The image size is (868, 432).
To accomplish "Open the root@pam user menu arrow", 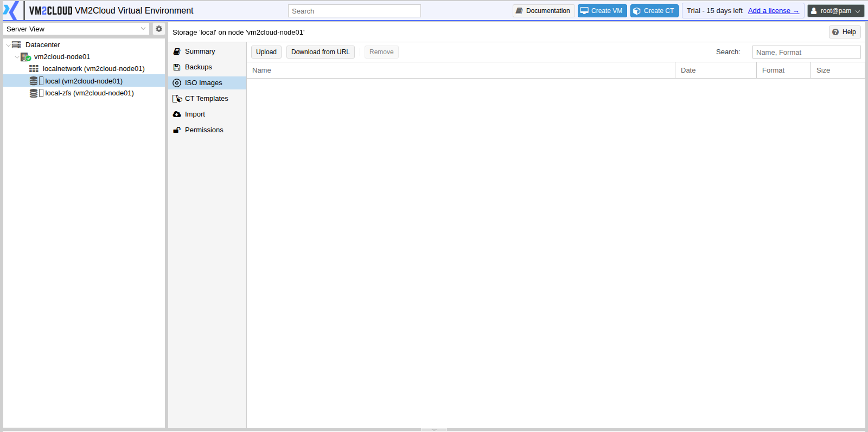I will tap(858, 11).
